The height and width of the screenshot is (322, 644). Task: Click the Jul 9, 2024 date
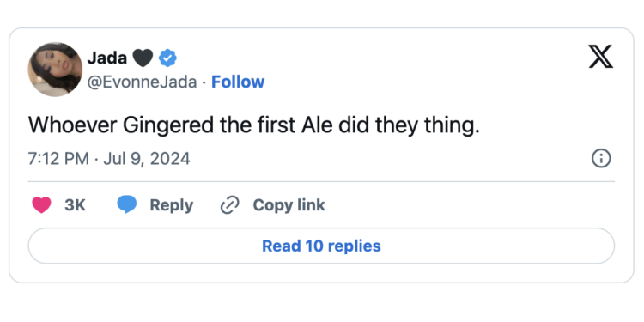click(147, 159)
